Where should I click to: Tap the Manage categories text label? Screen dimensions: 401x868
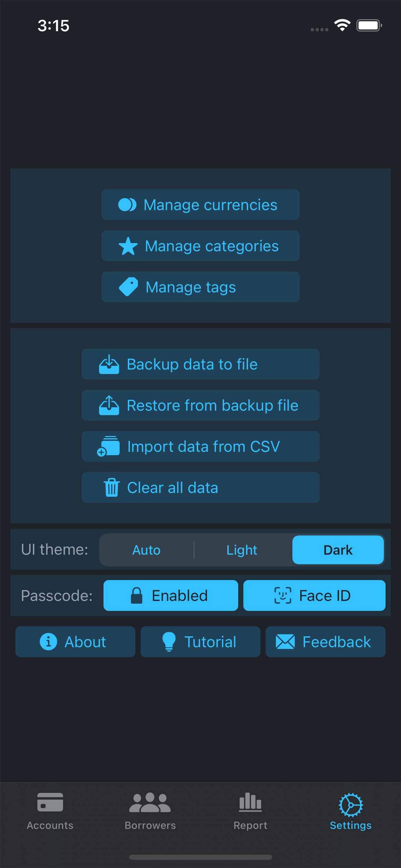pyautogui.click(x=211, y=246)
